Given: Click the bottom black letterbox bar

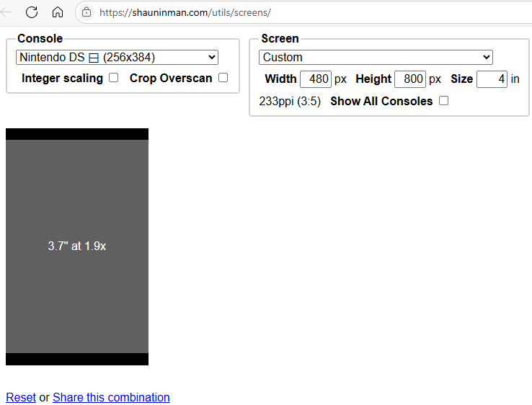Looking at the screenshot, I should pos(76,359).
